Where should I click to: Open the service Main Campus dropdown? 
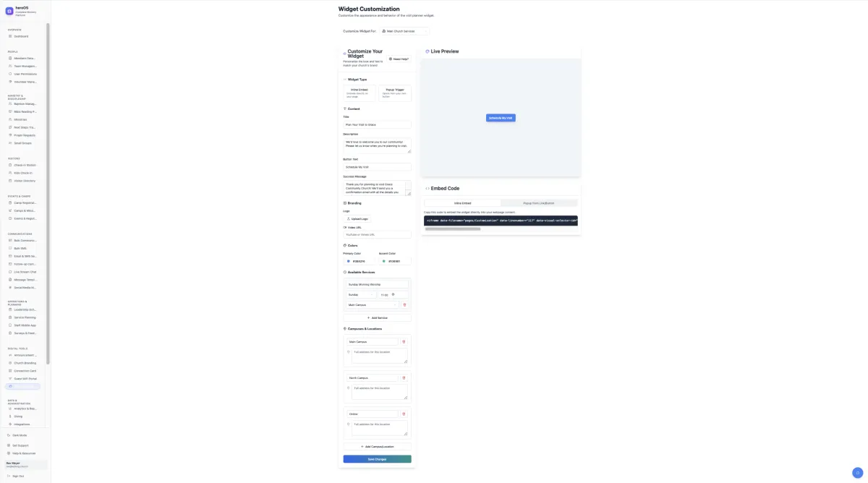372,304
